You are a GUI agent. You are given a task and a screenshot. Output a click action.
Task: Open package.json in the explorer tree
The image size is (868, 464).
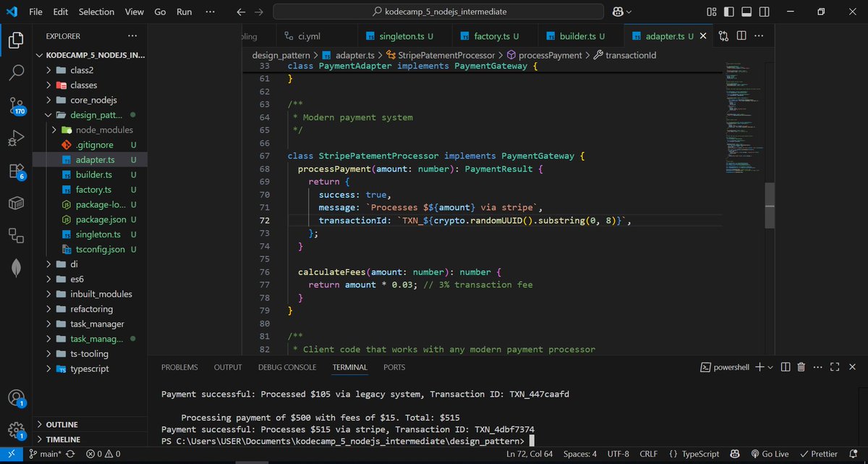coord(90,219)
